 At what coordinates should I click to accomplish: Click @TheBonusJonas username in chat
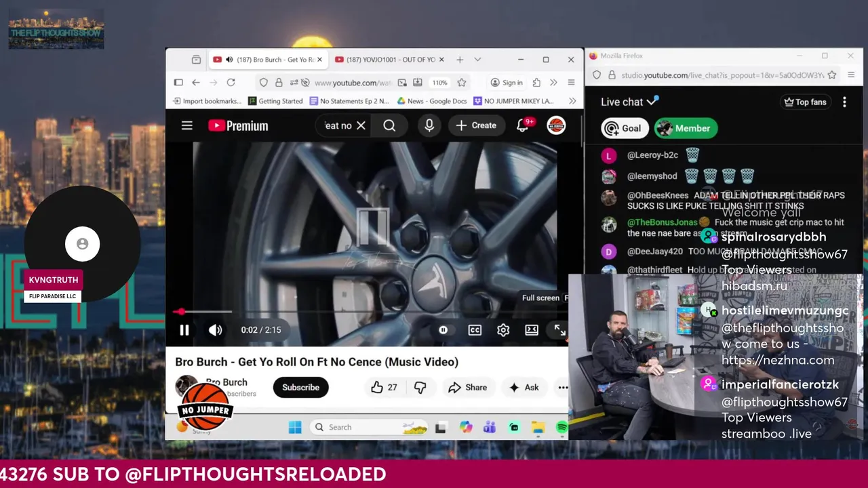[662, 222]
